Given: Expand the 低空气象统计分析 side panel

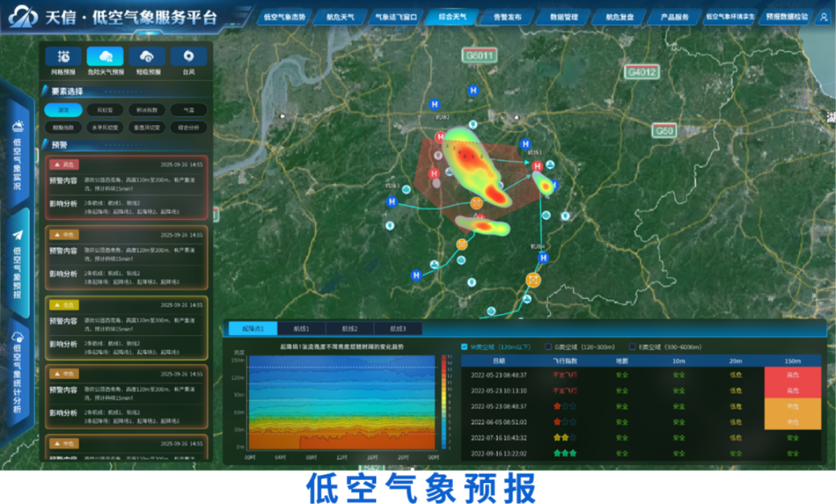Looking at the screenshot, I should point(18,371).
